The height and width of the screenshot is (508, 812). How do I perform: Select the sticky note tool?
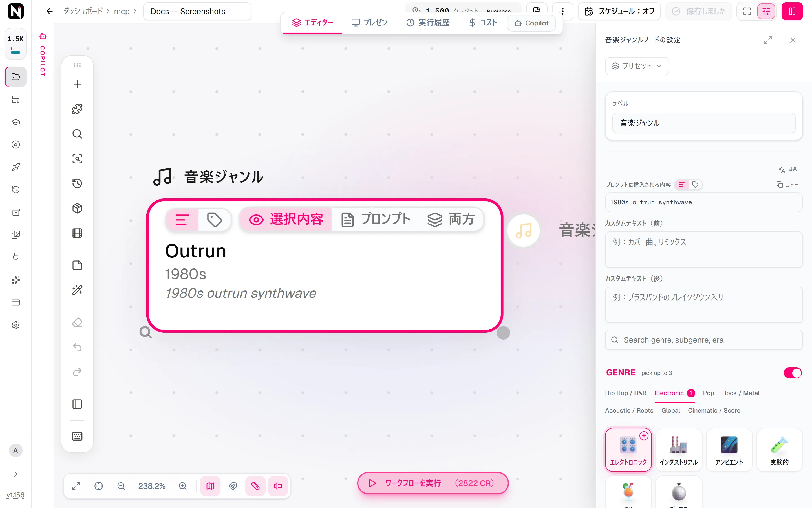pyautogui.click(x=77, y=265)
